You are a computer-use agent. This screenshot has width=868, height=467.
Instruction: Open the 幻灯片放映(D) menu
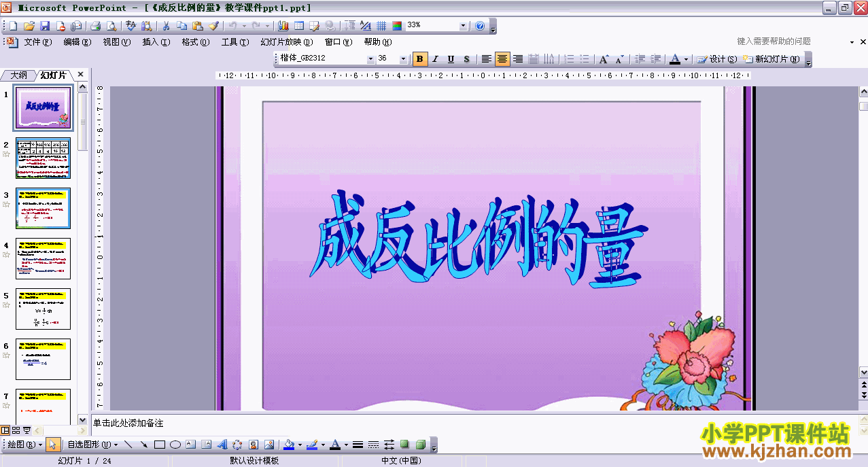pos(286,42)
